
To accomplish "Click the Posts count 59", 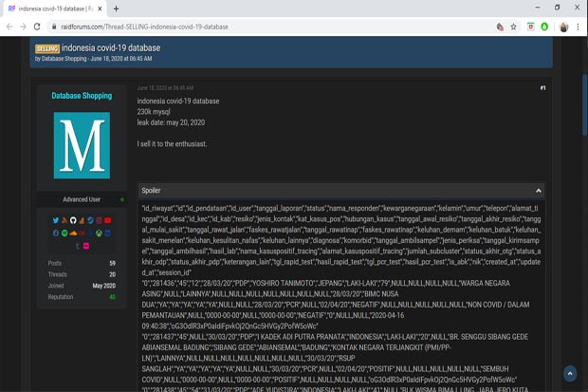I will (113, 263).
